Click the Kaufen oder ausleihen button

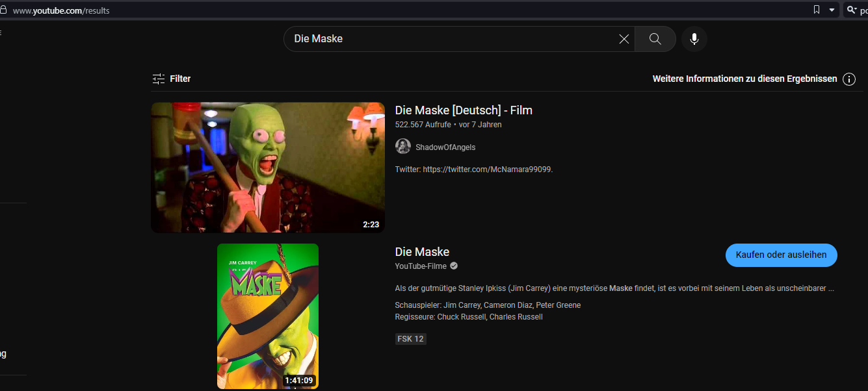[x=781, y=255]
